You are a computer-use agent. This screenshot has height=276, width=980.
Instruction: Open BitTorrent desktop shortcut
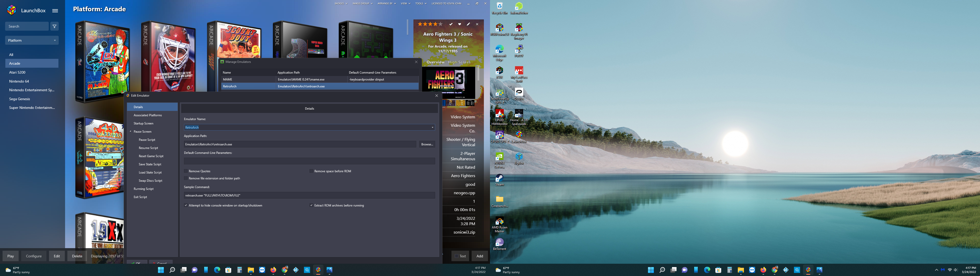tap(499, 244)
